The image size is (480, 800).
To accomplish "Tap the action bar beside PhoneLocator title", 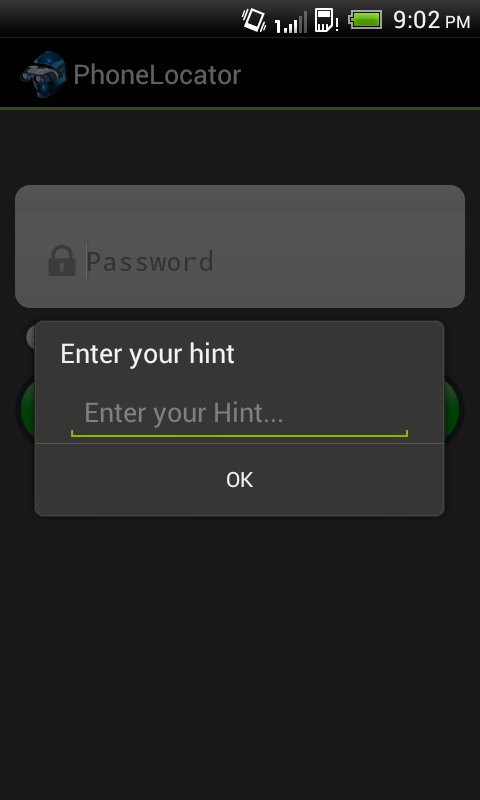I will coord(357,74).
